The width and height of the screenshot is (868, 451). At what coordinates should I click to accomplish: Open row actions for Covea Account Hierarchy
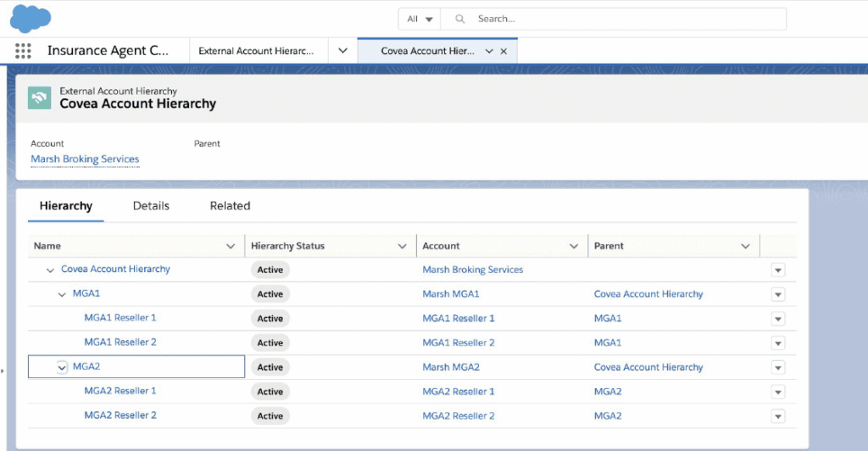[778, 270]
